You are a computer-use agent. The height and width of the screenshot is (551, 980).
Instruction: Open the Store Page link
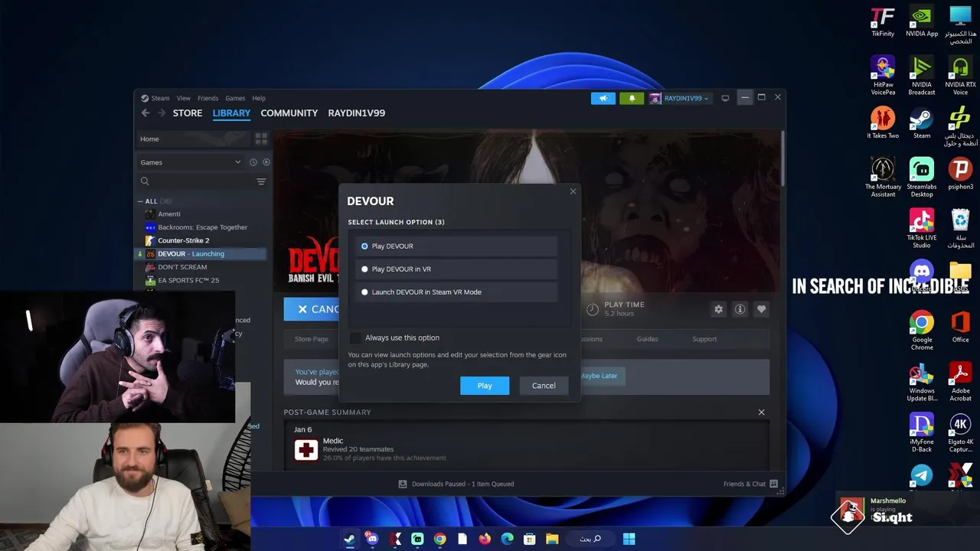coord(312,339)
